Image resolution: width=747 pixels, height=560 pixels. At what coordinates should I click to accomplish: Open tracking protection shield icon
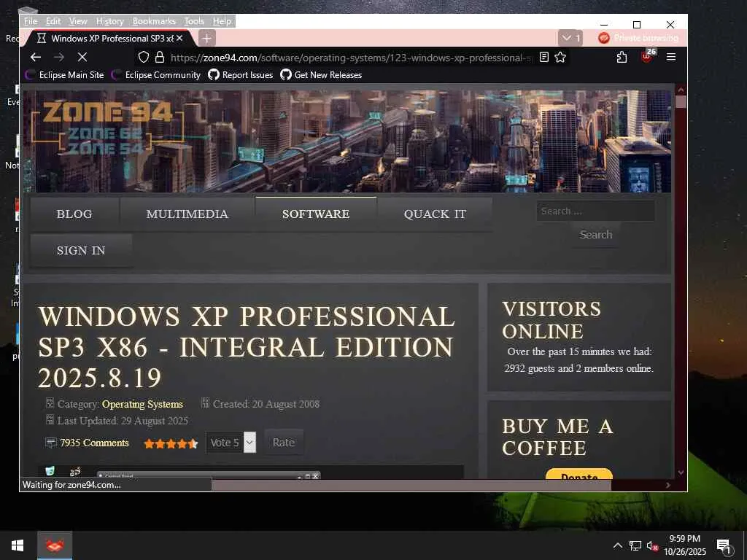pyautogui.click(x=144, y=58)
